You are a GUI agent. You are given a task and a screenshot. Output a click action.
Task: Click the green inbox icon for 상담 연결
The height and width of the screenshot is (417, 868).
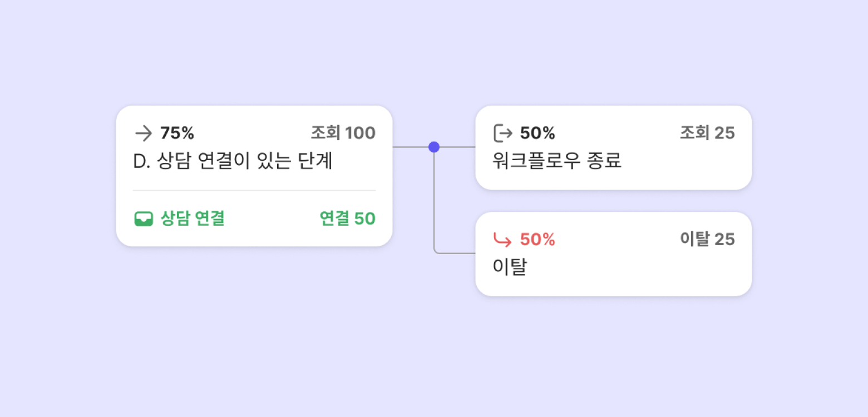144,219
